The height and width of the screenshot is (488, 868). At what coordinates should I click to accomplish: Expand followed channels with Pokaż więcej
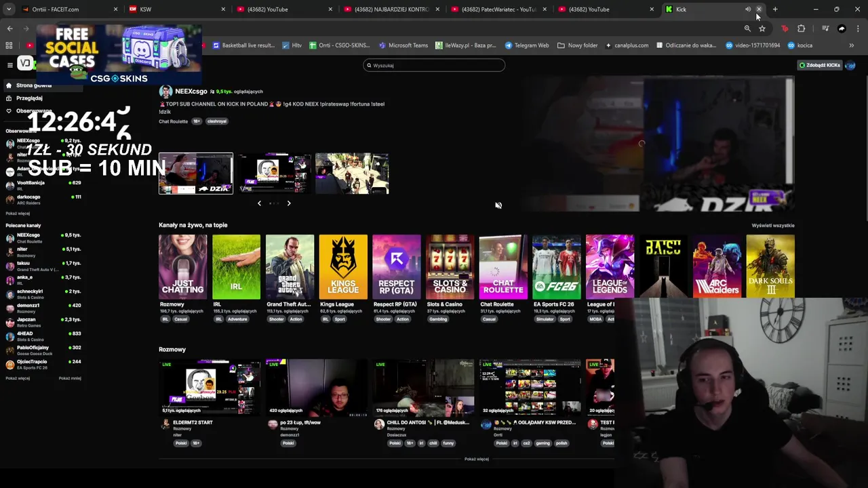click(18, 213)
